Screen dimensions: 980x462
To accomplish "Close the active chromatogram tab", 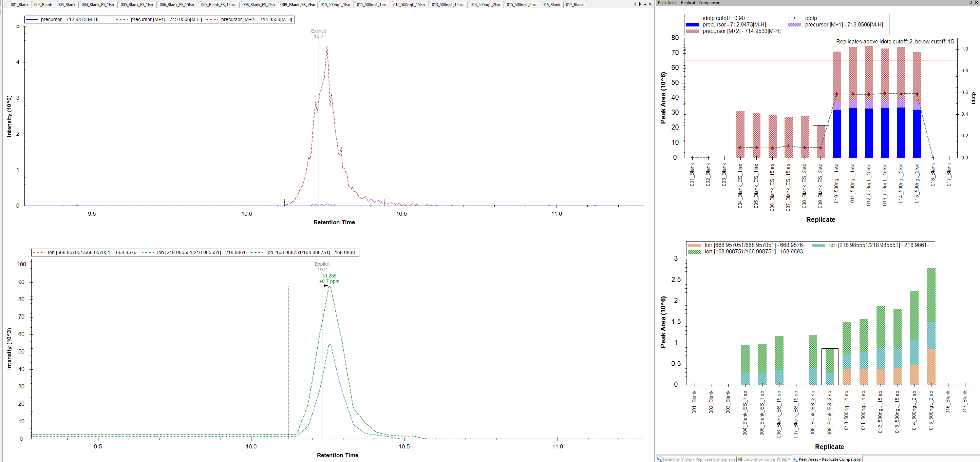I will tap(650, 4).
